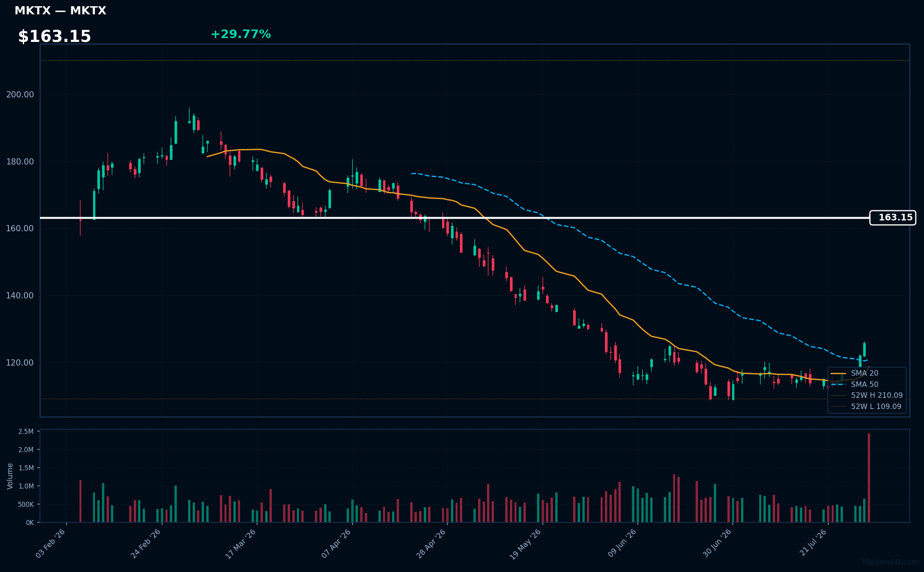Click the 21 Jul '26 date label
Image resolution: width=924 pixels, height=572 pixels.
[x=813, y=543]
